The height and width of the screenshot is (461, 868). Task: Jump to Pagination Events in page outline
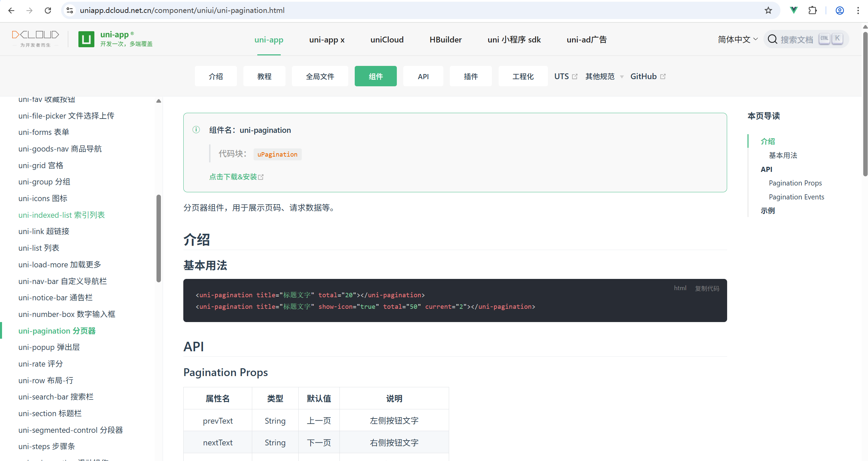tap(796, 197)
